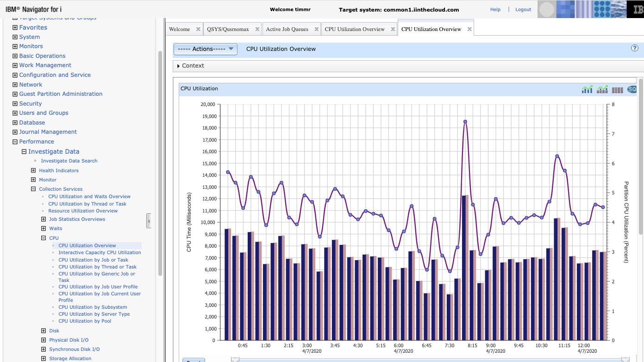Collapse the Performance tree node
This screenshot has width=644, height=362.
pyautogui.click(x=14, y=141)
